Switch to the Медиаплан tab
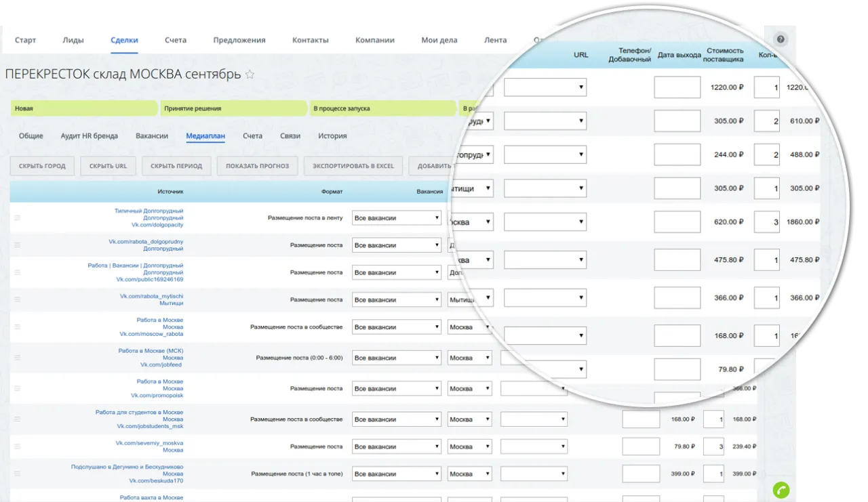This screenshot has width=868, height=502. [x=205, y=136]
